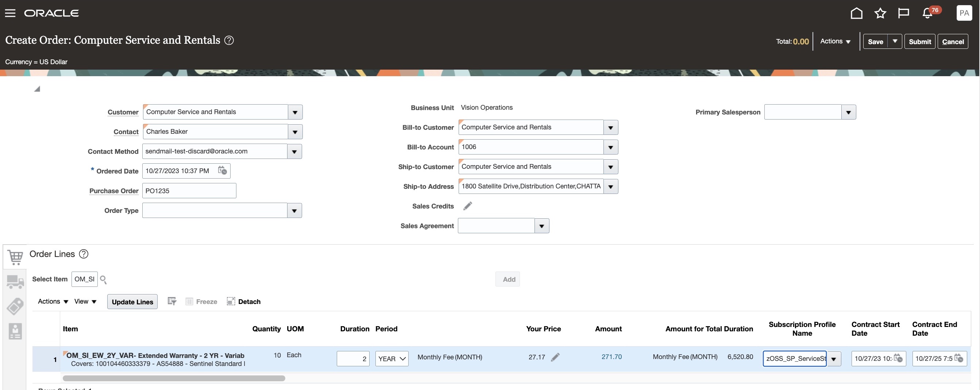Click the Quantity column header
The height and width of the screenshot is (390, 980).
(x=266, y=329)
